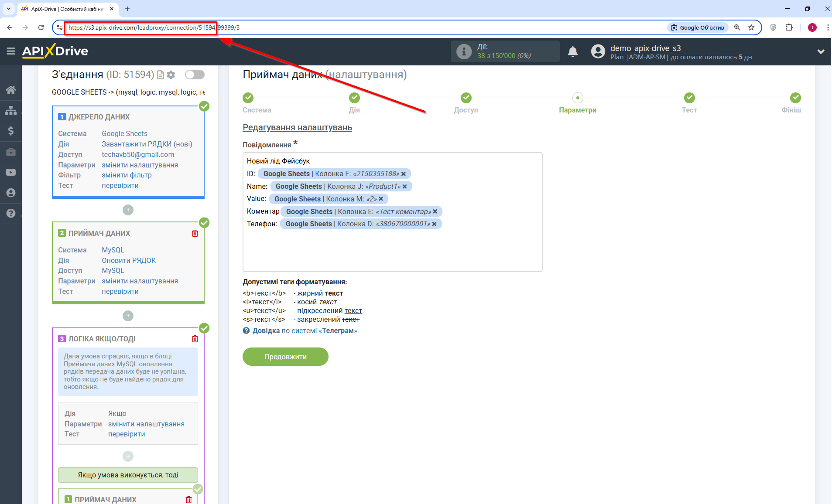Screen dimensions: 832x504
Task: Click the ApiX-Drive logo
Action: tap(55, 51)
